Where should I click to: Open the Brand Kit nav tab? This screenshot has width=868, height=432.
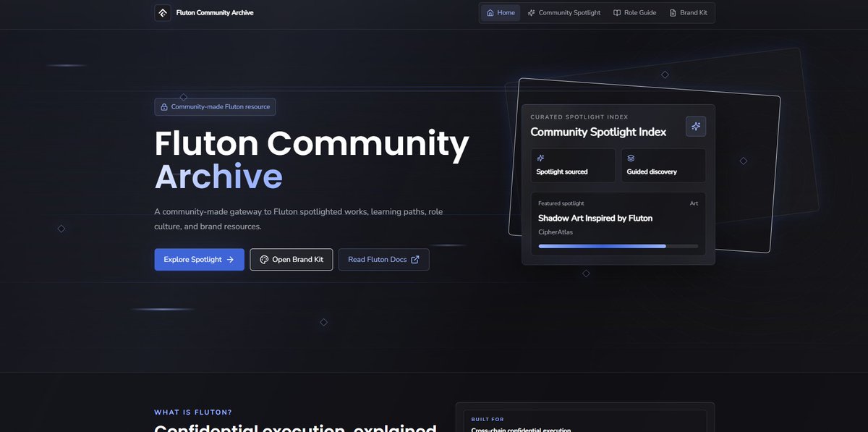688,13
